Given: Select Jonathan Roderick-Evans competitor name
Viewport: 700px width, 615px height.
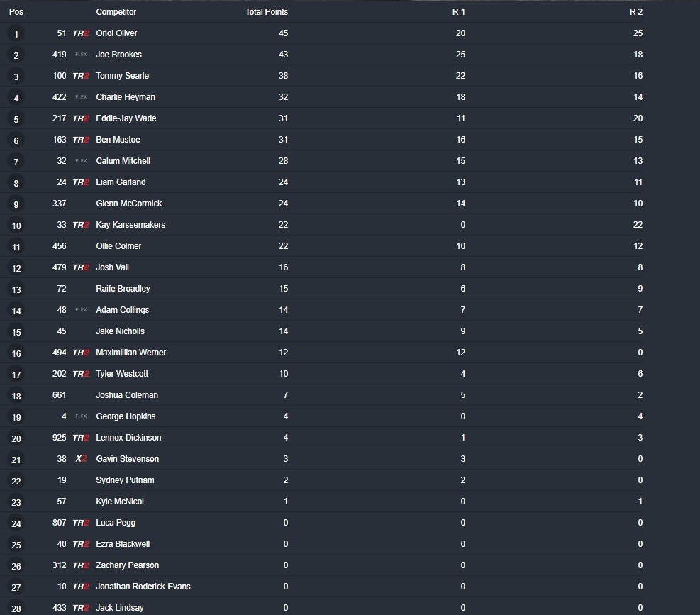Looking at the screenshot, I should (143, 587).
